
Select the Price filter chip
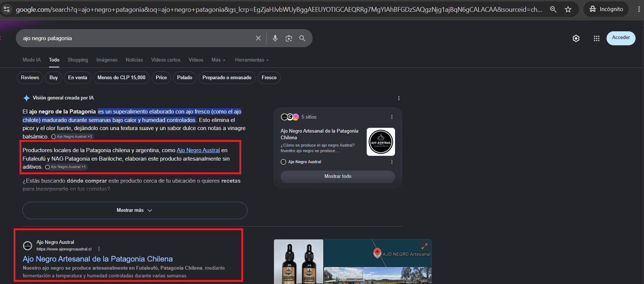tap(161, 78)
